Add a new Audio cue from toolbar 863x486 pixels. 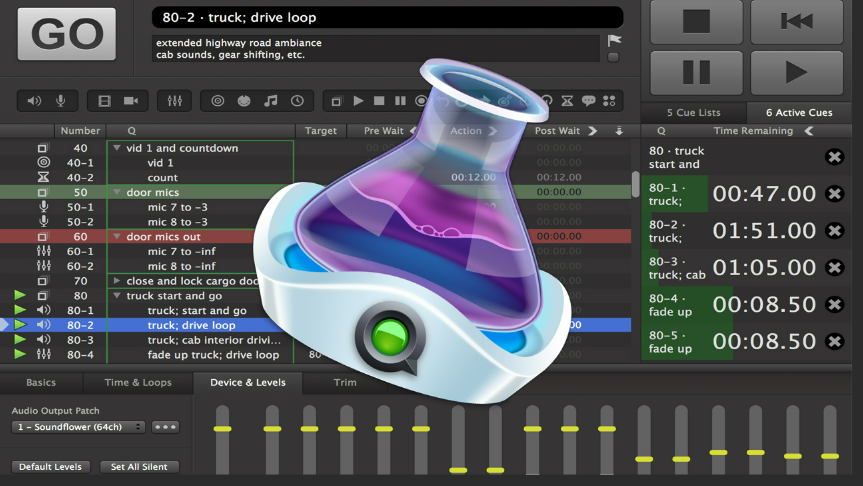[34, 101]
